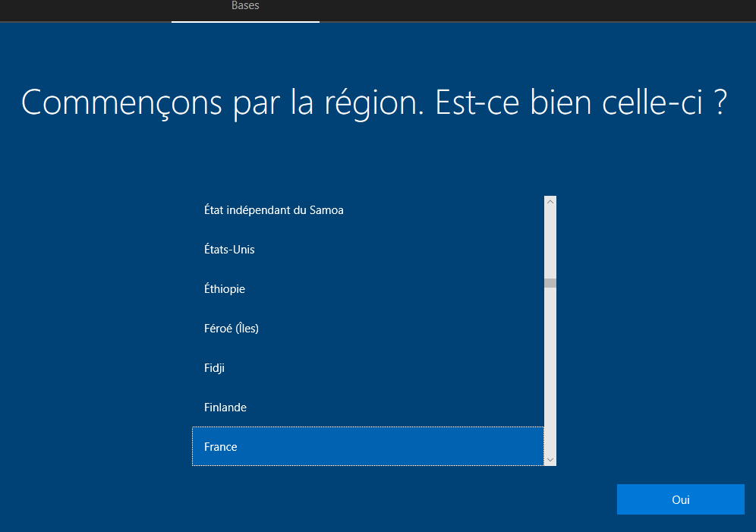Click the empty blue area left of Oui
The width and height of the screenshot is (756, 532).
[x=380, y=500]
